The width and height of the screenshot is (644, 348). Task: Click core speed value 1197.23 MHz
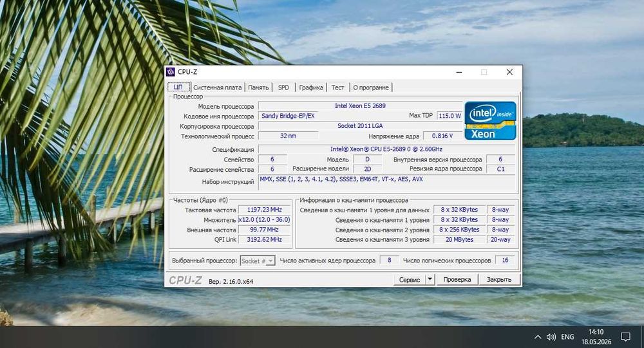pos(264,210)
